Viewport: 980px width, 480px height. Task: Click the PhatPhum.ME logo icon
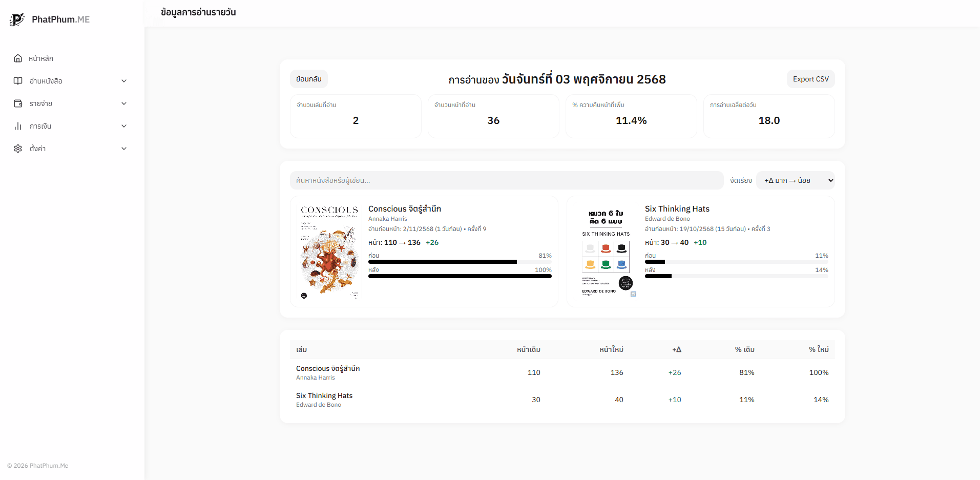[x=17, y=19]
